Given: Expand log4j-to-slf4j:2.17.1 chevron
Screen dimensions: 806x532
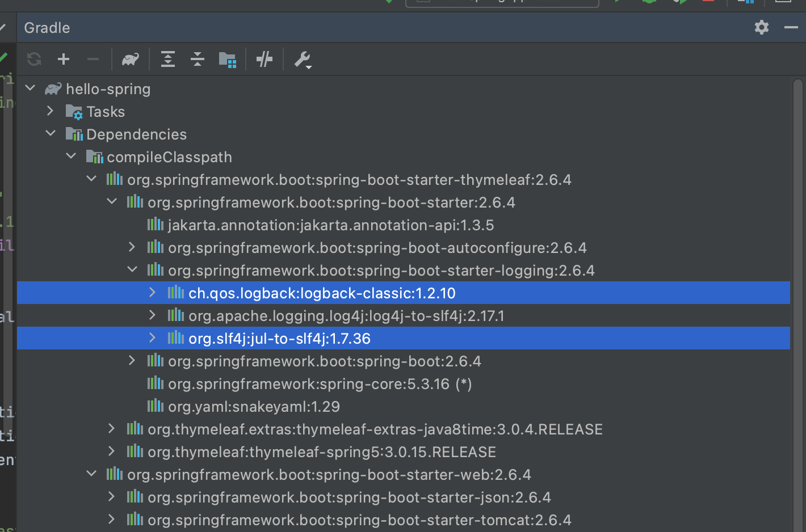Looking at the screenshot, I should pyautogui.click(x=152, y=315).
